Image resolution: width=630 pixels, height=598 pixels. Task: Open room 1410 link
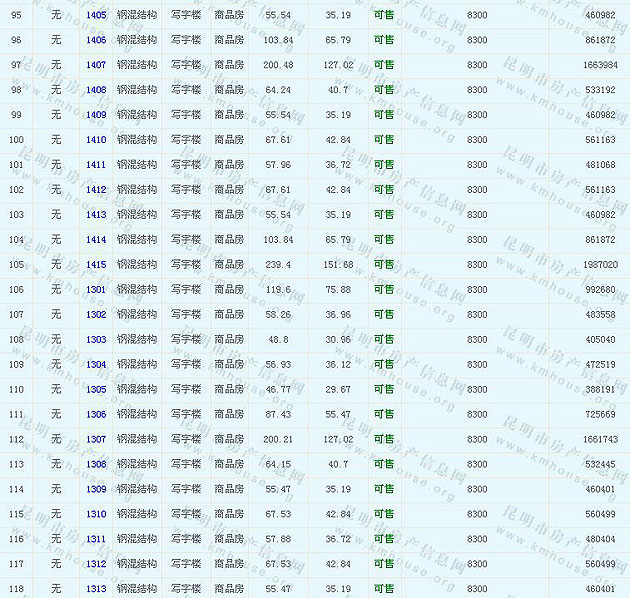tap(96, 140)
